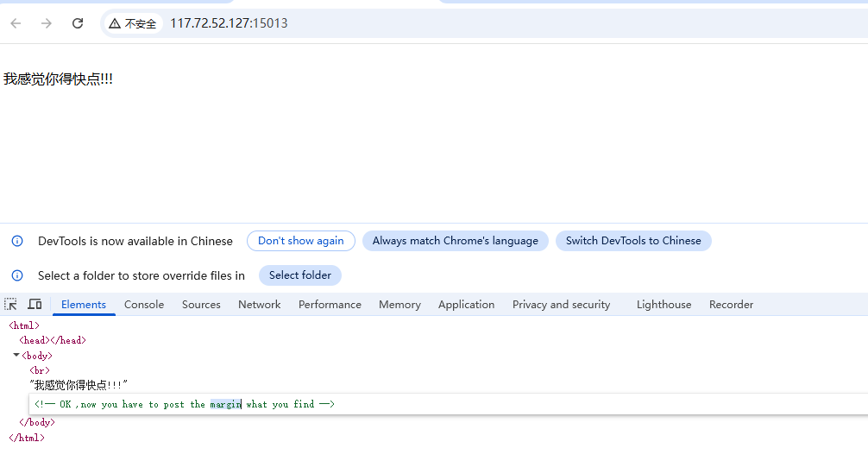
Task: Select the text node "我感觉你得快点!!!" in DOM tree
Action: (x=79, y=385)
